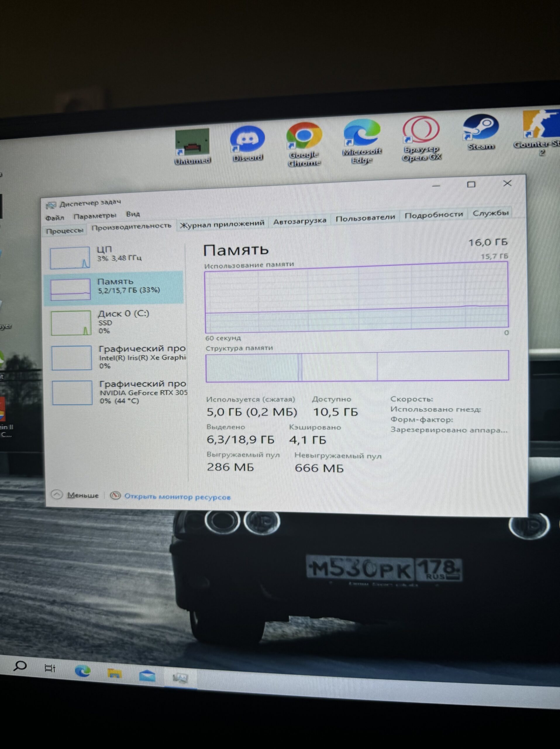The width and height of the screenshot is (560, 749).
Task: Open the Вид menu
Action: pyautogui.click(x=133, y=215)
